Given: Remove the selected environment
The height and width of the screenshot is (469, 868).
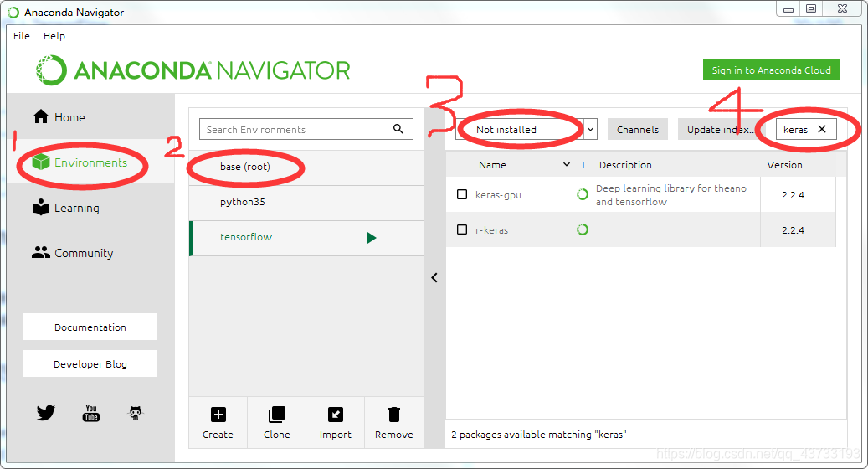Looking at the screenshot, I should 394,422.
